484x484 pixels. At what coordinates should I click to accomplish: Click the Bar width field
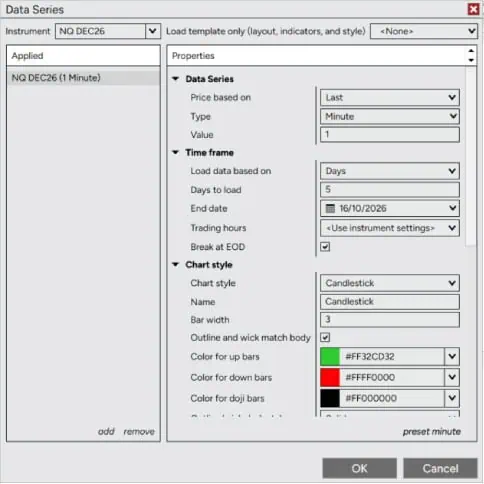point(390,319)
